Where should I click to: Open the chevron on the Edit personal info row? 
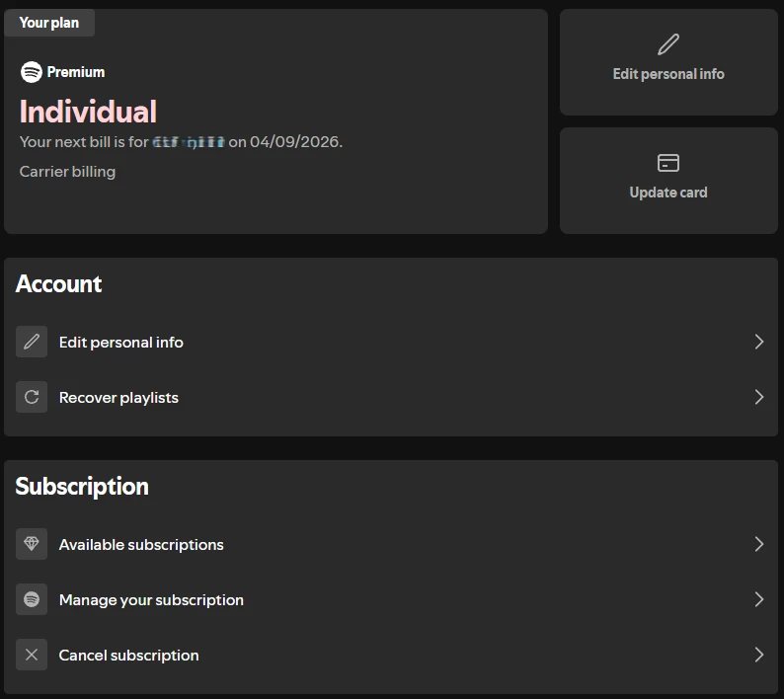(759, 342)
